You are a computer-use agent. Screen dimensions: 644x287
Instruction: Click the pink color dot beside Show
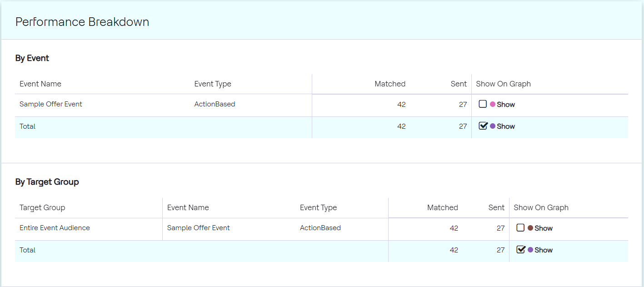493,104
